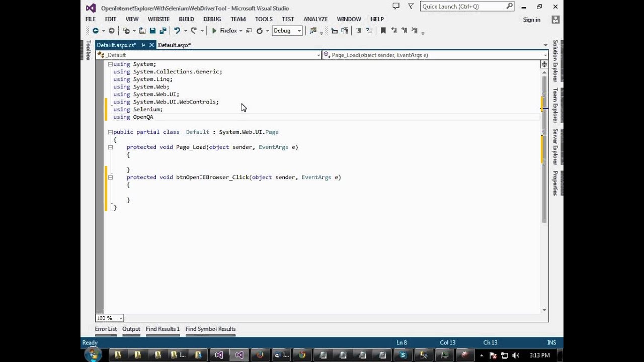Image resolution: width=644 pixels, height=362 pixels.
Task: Open the BUILD menu
Action: click(x=186, y=19)
